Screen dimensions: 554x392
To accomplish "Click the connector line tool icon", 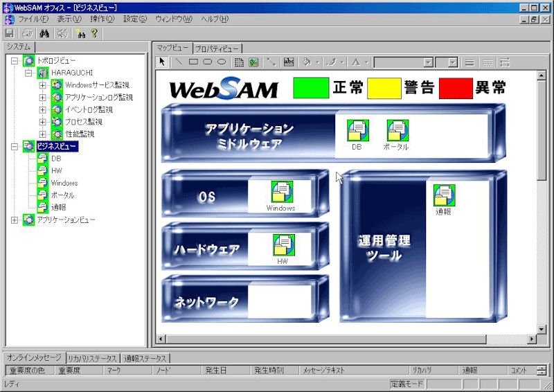I will pyautogui.click(x=271, y=62).
